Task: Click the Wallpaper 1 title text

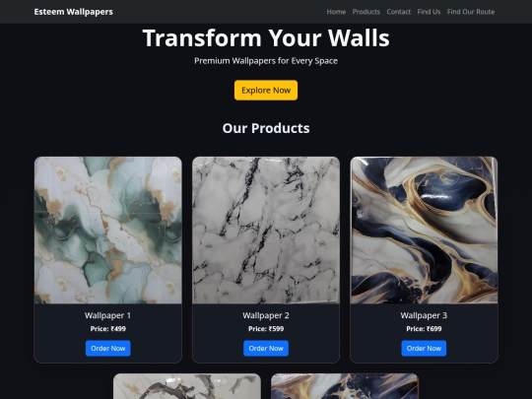Action: 108,315
